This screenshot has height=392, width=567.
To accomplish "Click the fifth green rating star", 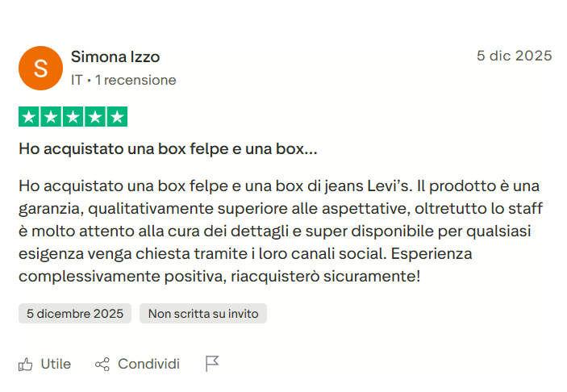I will (116, 117).
